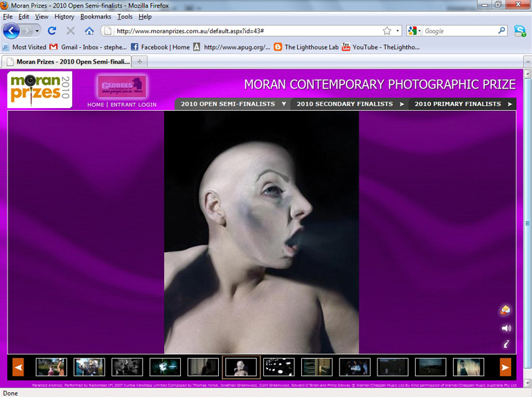The image size is (532, 397).
Task: Open the History menu
Action: 64,17
